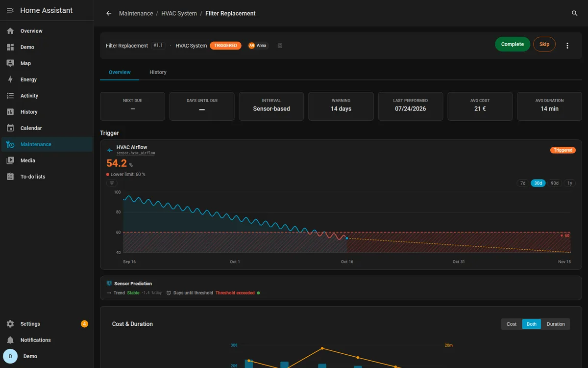Open Media from the sidebar
This screenshot has height=368, width=588.
[47, 160]
